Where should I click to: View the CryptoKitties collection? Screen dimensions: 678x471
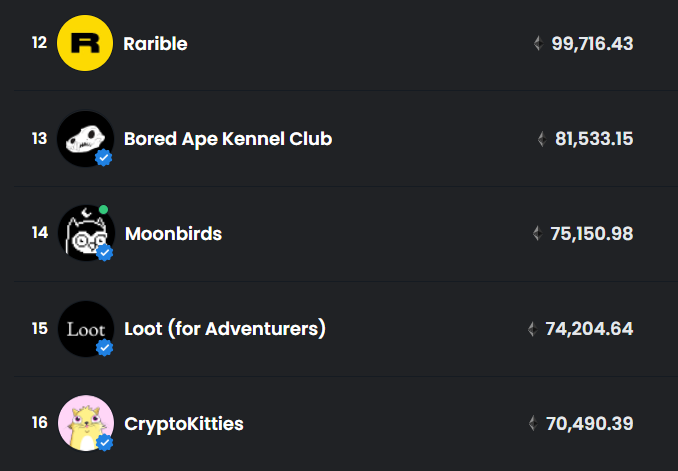pyautogui.click(x=183, y=424)
